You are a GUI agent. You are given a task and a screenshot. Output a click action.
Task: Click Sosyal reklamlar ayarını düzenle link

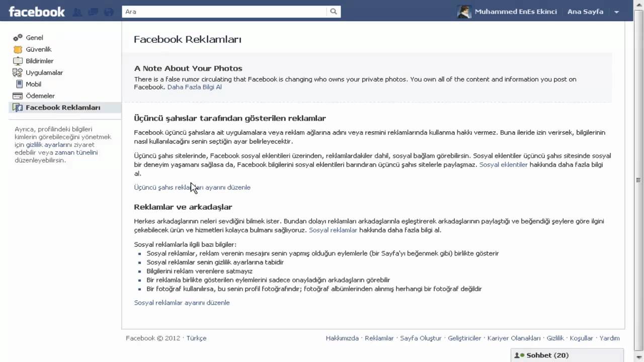pos(182,303)
